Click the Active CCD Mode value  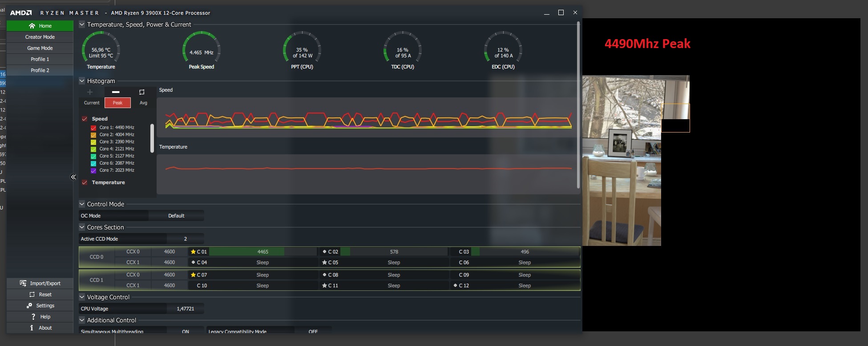click(x=186, y=239)
